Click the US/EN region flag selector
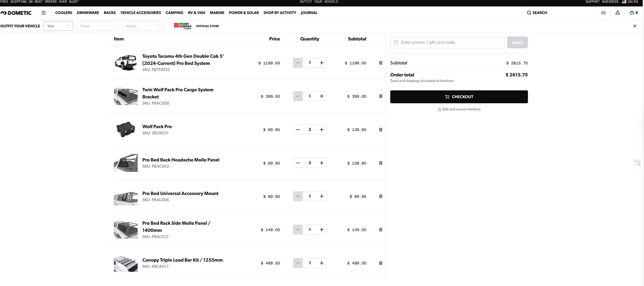This screenshot has height=286, width=644. [630, 2]
